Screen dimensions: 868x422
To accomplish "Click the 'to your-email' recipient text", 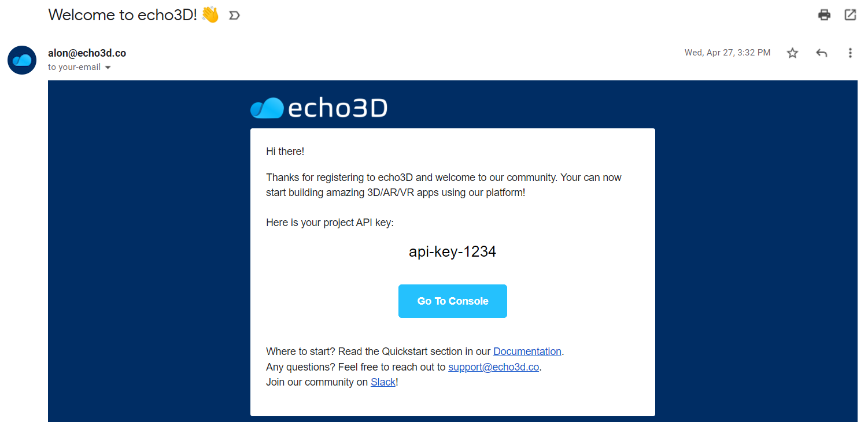I will [75, 67].
